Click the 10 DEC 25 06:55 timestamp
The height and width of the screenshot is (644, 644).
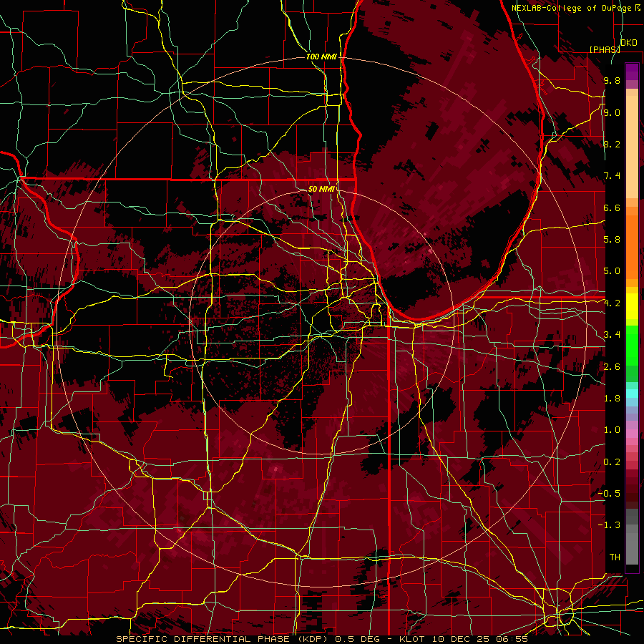(x=479, y=639)
